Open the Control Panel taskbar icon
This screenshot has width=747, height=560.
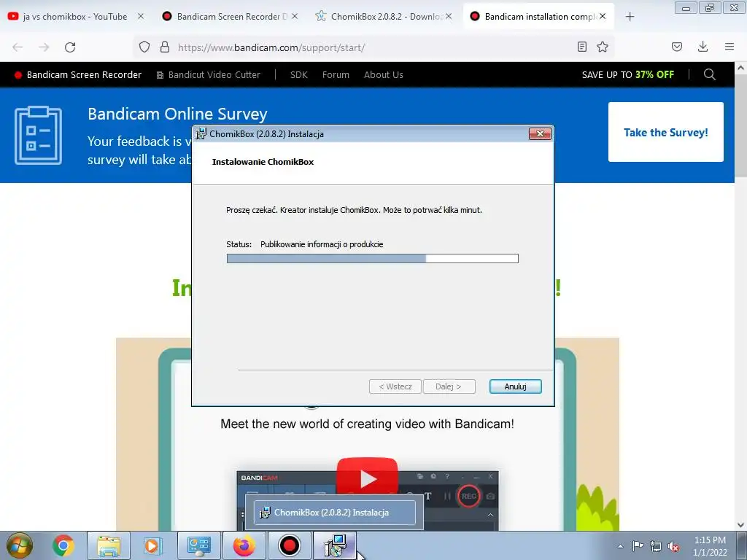pos(199,545)
